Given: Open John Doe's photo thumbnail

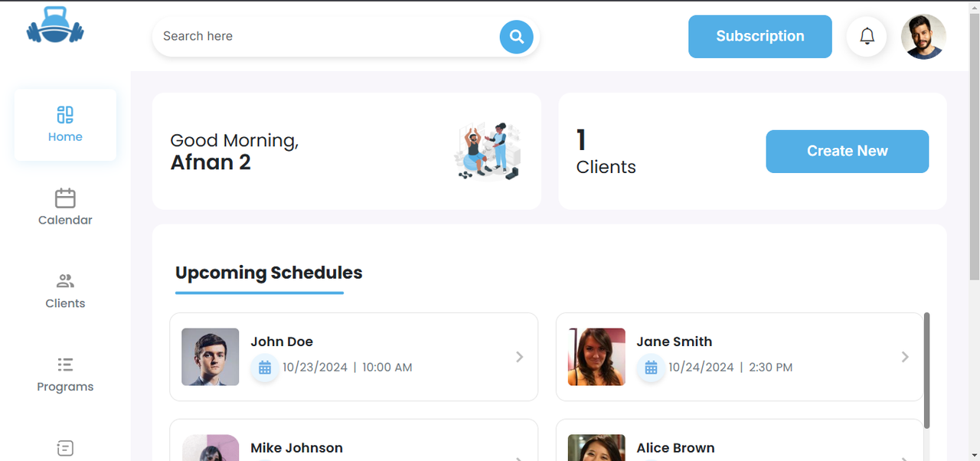Looking at the screenshot, I should click(211, 357).
